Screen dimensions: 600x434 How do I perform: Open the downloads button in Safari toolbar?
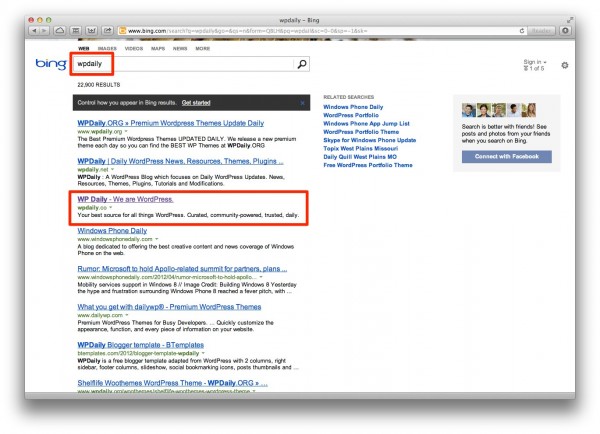(x=565, y=31)
